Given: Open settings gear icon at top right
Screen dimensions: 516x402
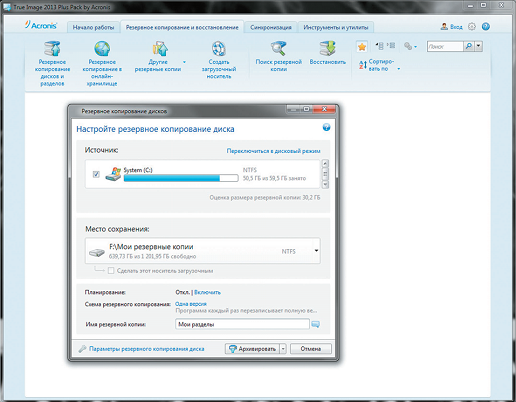Looking at the screenshot, I should (472, 26).
